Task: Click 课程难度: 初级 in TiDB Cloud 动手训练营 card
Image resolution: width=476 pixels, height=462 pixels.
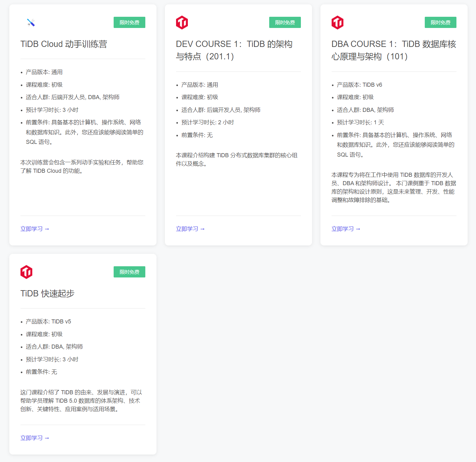Action: [44, 85]
